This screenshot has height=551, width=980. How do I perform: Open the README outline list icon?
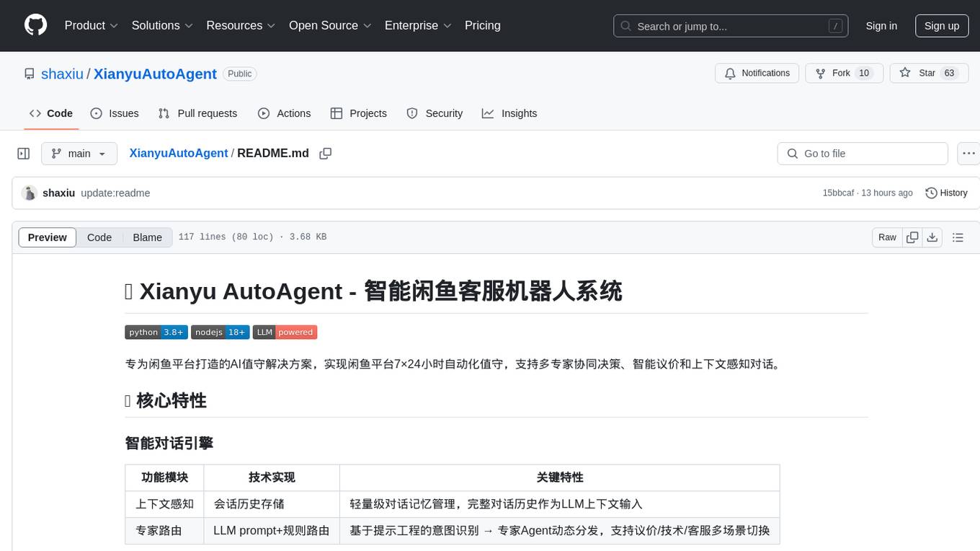tap(958, 237)
